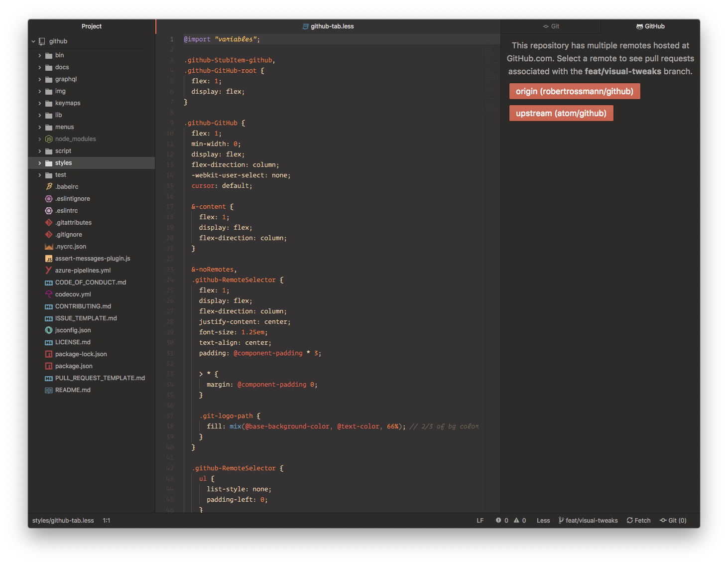Expand the keymaps folder chevron
The height and width of the screenshot is (565, 728).
click(40, 103)
